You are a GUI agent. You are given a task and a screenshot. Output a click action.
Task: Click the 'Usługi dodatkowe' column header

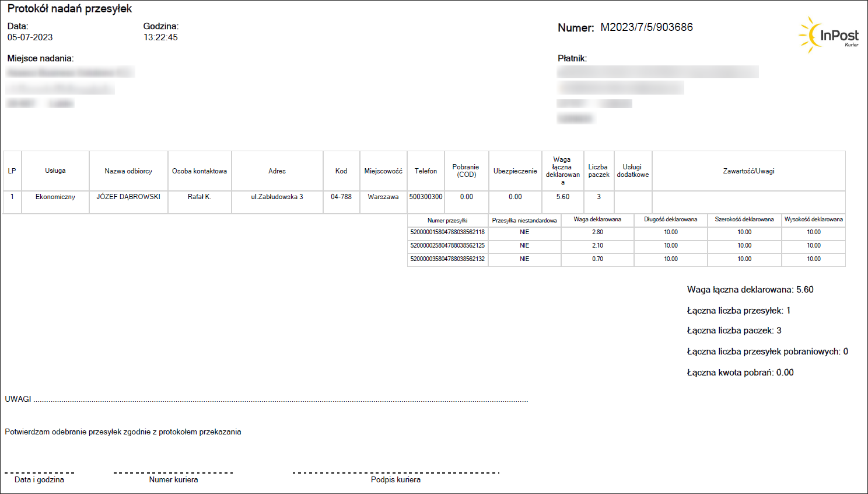[633, 171]
